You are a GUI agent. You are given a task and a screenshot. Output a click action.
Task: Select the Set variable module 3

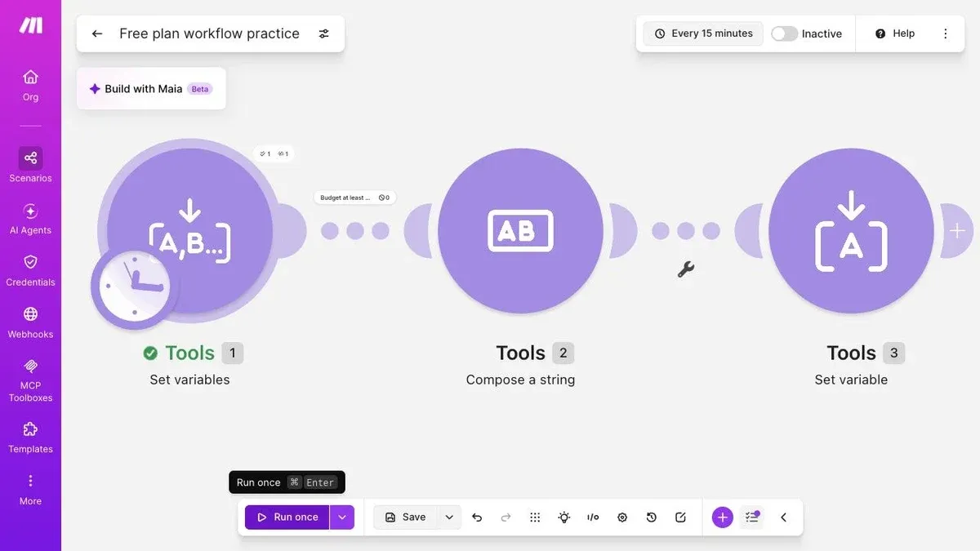(x=851, y=231)
